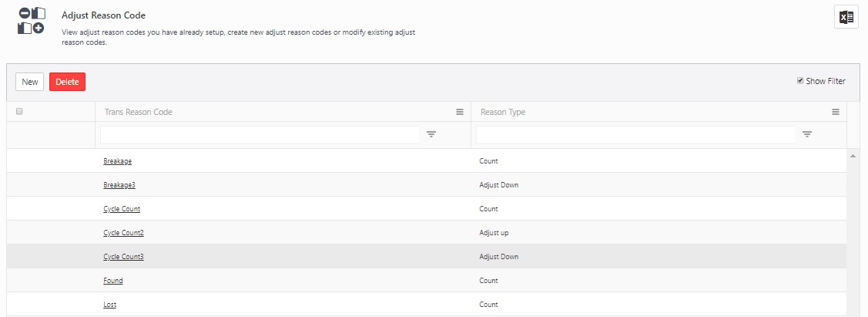Open the Cycle Count2 entry
Image resolution: width=868 pixels, height=317 pixels.
(123, 233)
